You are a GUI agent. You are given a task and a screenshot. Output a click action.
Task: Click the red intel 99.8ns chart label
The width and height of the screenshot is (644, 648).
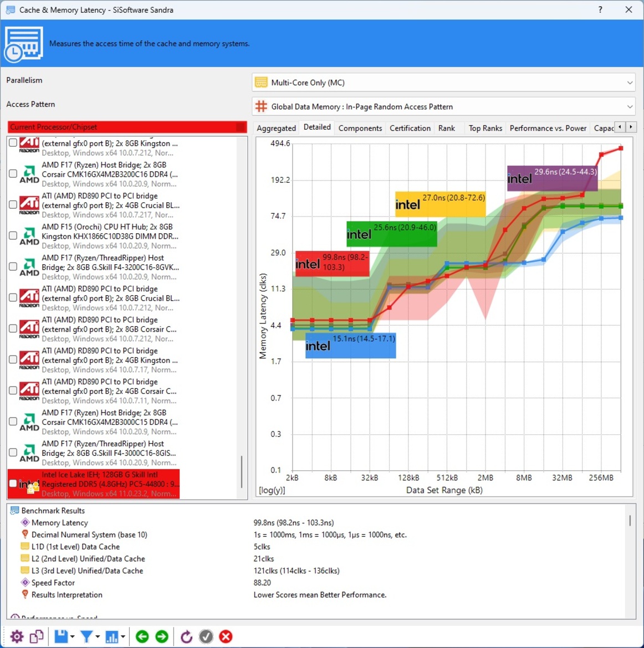(x=332, y=263)
